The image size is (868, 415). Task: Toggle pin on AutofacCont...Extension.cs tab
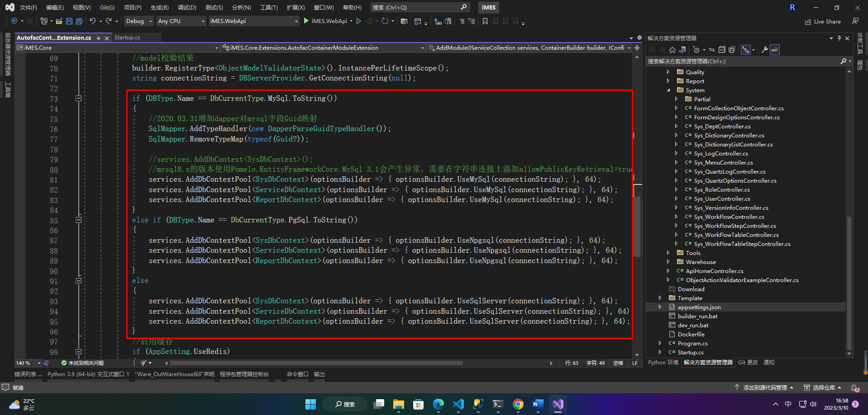(99, 38)
